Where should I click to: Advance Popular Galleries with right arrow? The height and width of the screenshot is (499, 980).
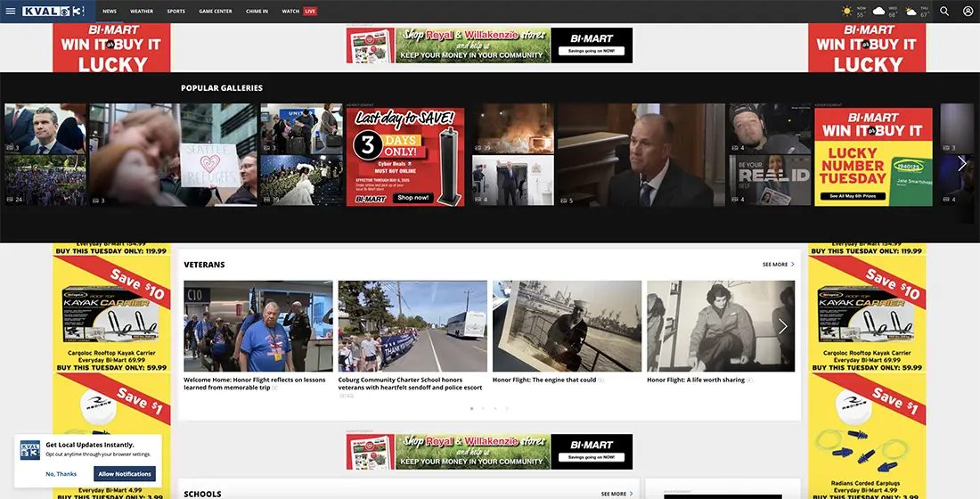click(x=962, y=163)
